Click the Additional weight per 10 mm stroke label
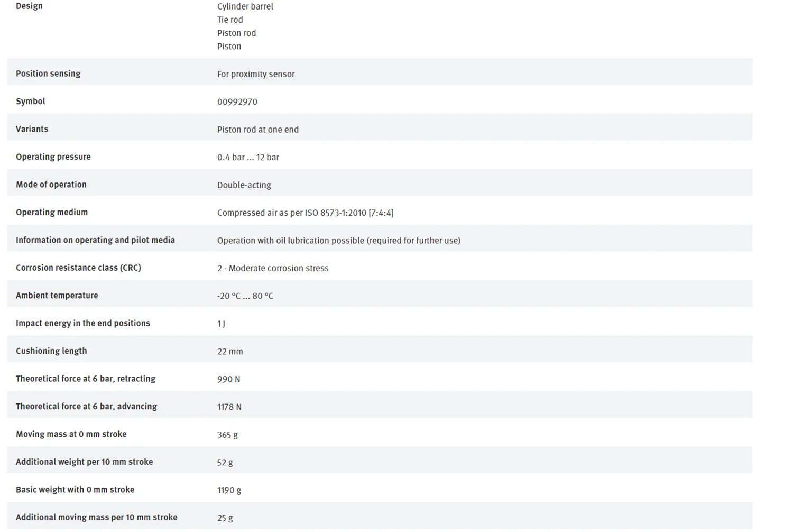 [84, 462]
